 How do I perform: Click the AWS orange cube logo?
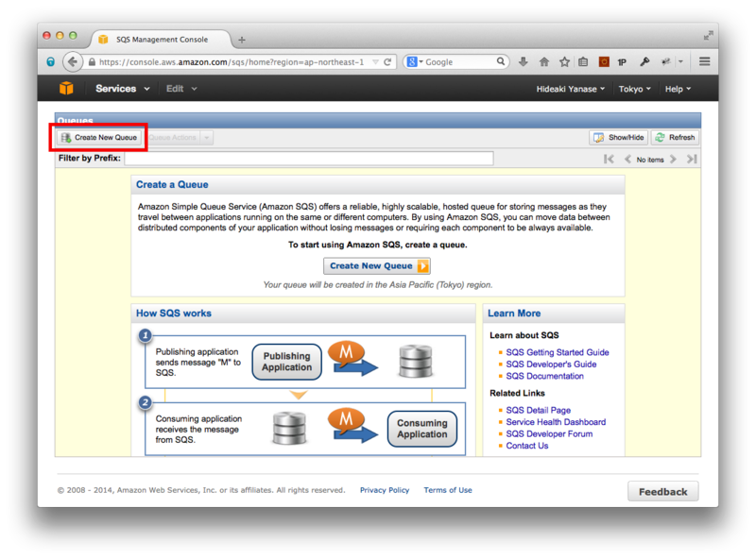coord(66,88)
